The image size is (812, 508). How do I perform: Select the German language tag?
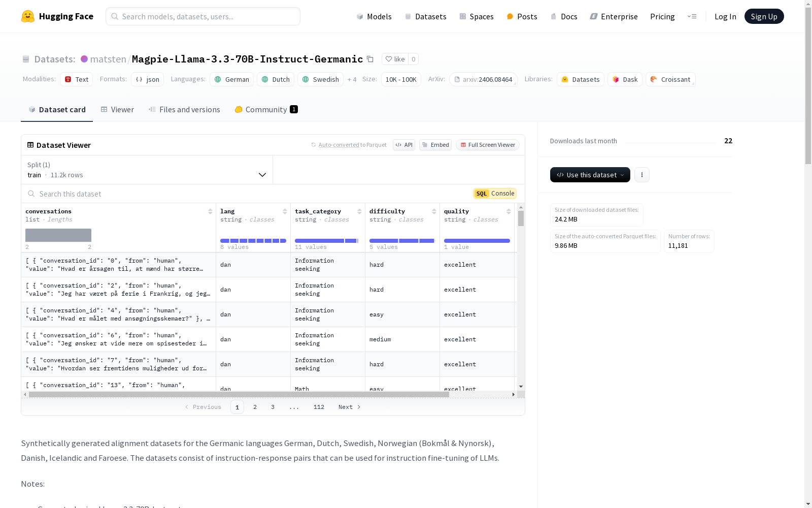(x=232, y=79)
